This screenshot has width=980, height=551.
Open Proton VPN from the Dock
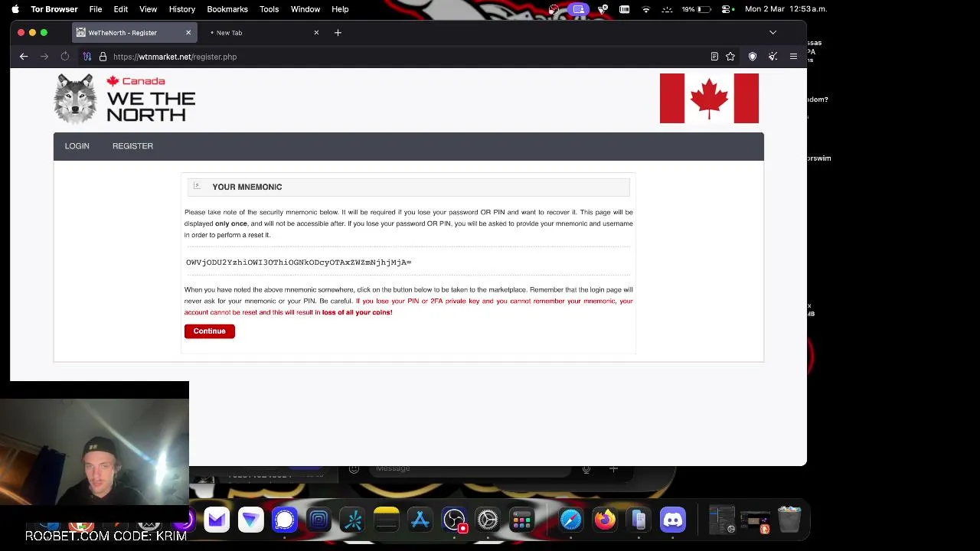pyautogui.click(x=250, y=520)
